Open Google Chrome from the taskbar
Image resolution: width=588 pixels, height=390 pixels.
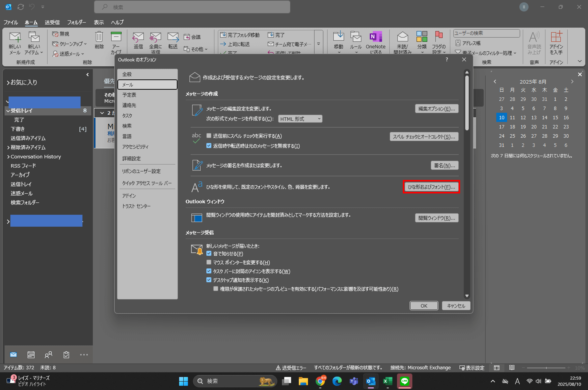[x=320, y=381]
